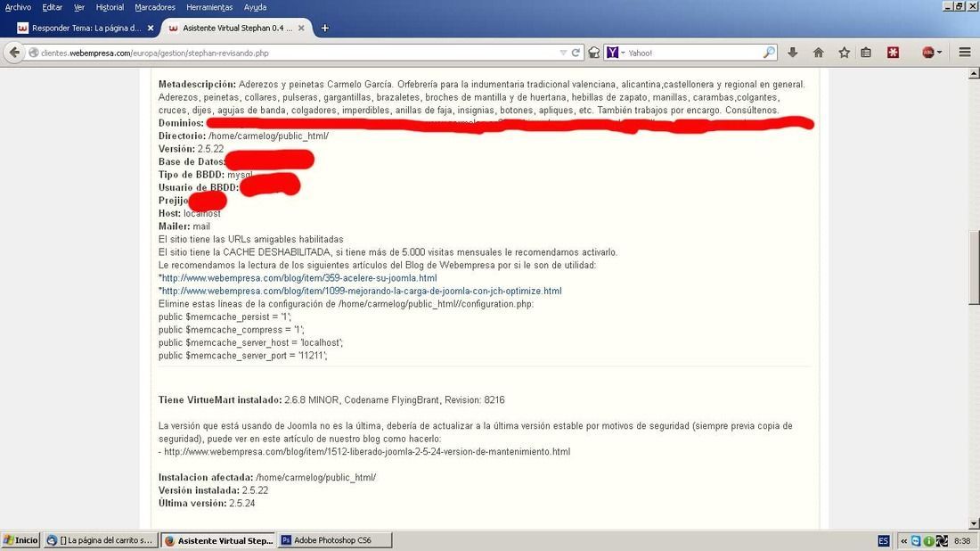Click the red asterisk LastPass icon

click(x=893, y=53)
